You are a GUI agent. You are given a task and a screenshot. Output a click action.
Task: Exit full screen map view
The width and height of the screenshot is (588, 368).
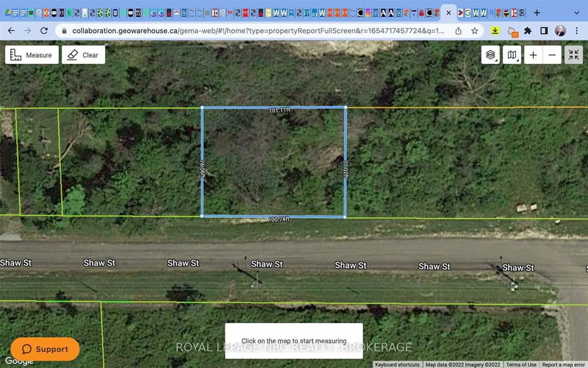click(x=573, y=55)
